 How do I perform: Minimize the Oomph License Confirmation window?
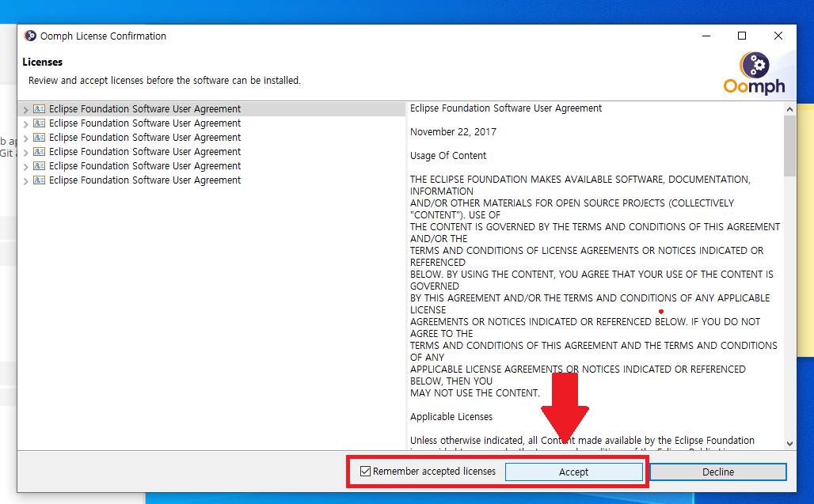[x=706, y=36]
